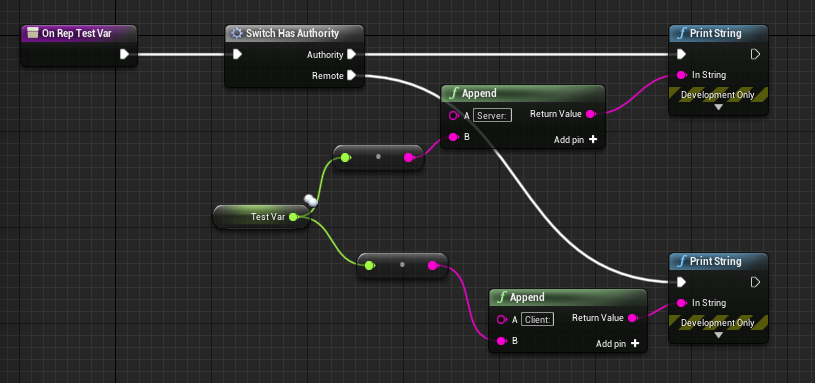Click the Server: text field in Append

click(x=492, y=115)
